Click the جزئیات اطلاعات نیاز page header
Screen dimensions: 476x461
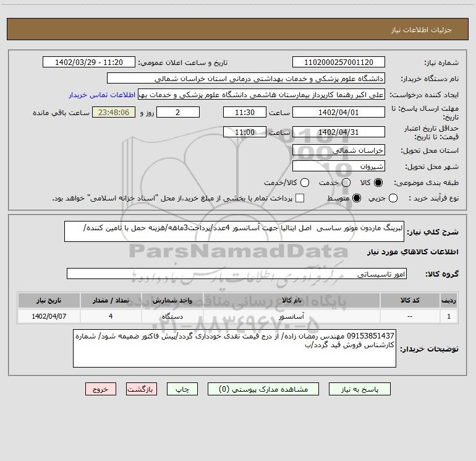click(x=421, y=30)
